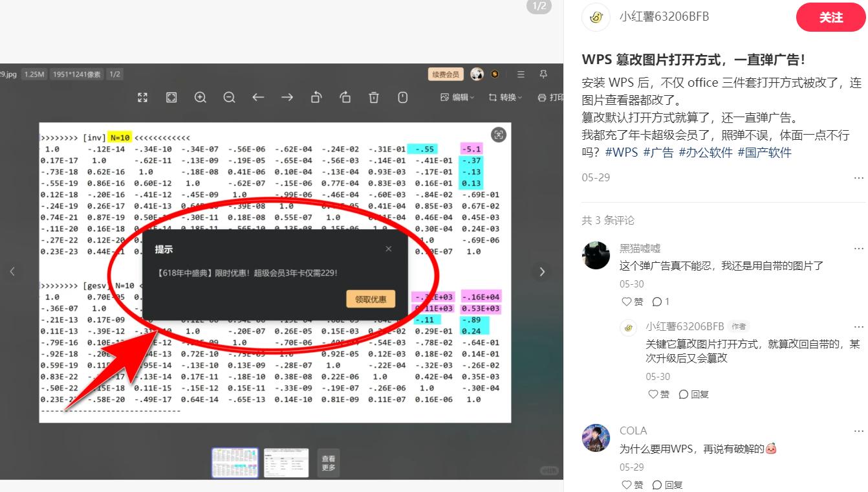This screenshot has width=868, height=492.
Task: Show the previous image in the post carousel
Action: (x=12, y=272)
